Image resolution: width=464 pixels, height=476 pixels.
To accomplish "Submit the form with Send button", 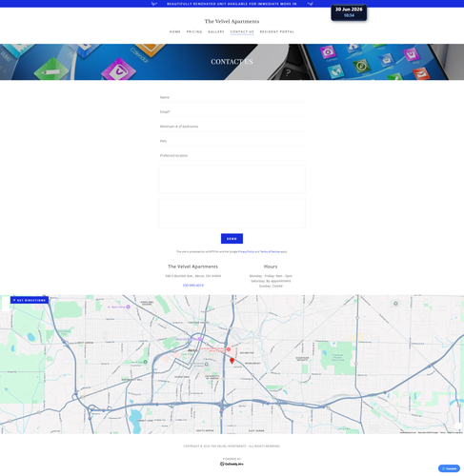I will pyautogui.click(x=232, y=239).
